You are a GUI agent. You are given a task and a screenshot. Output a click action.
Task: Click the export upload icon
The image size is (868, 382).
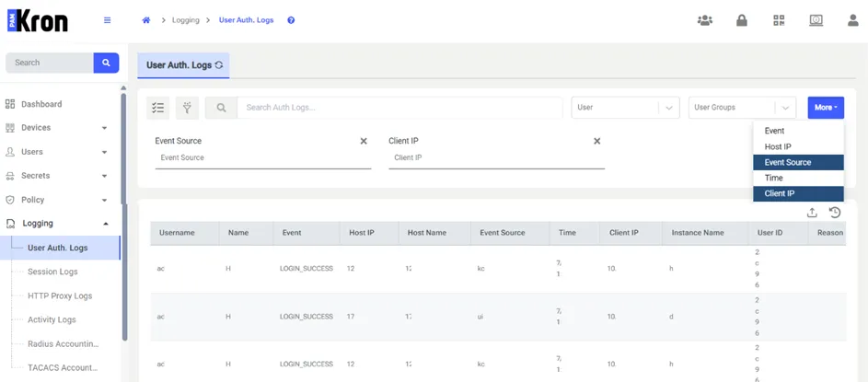pos(812,212)
